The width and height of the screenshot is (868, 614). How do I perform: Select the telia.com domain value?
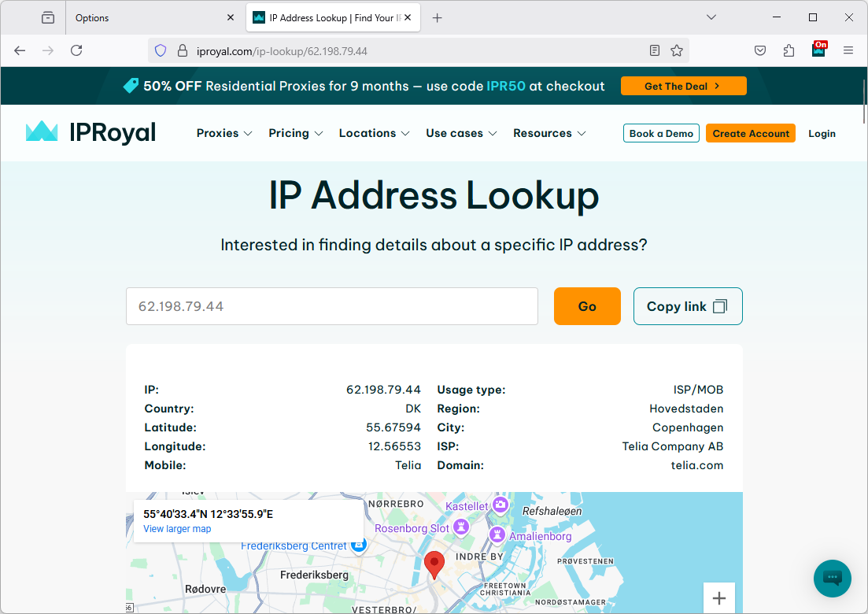tap(697, 465)
